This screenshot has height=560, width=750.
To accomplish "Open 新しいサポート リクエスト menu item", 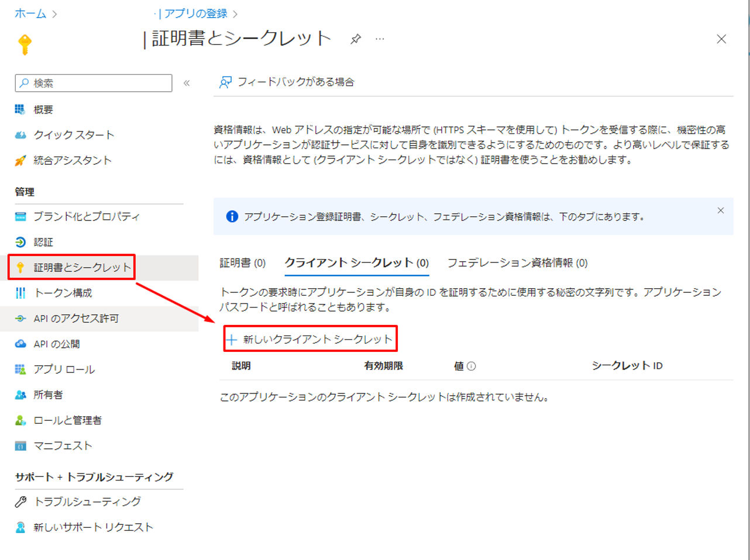I will coord(93,527).
